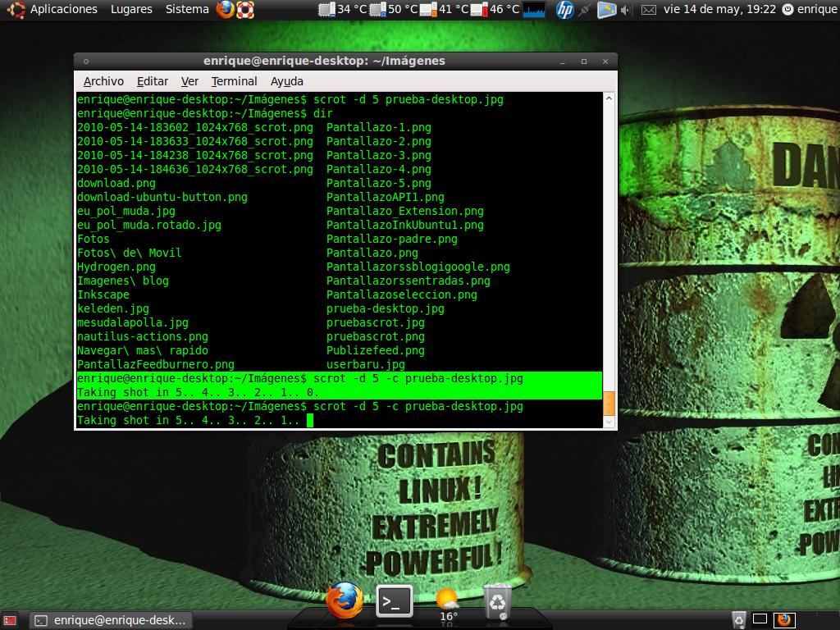840x630 pixels.
Task: Click the text download-ubuntu-button.png
Action: [162, 197]
